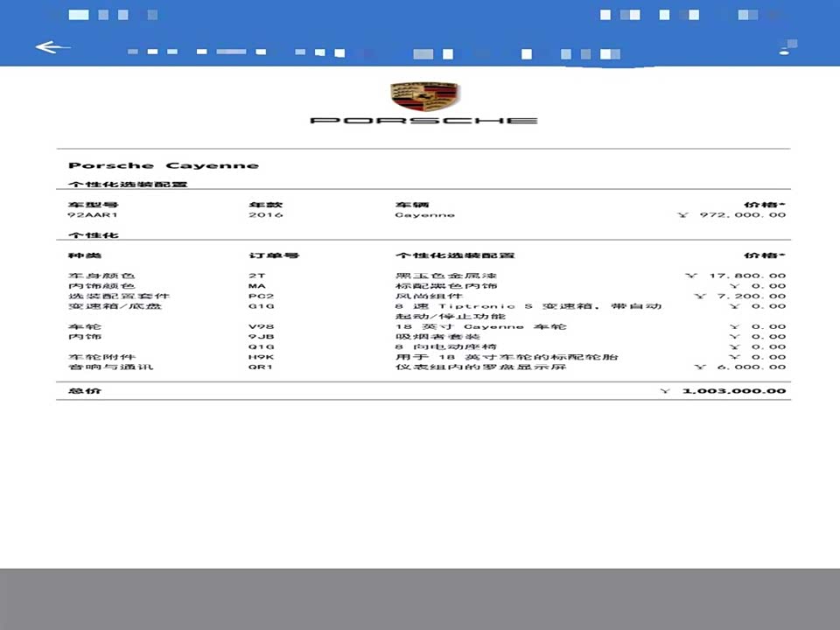Image resolution: width=840 pixels, height=630 pixels.
Task: Click the Porsche crest logo
Action: point(424,96)
